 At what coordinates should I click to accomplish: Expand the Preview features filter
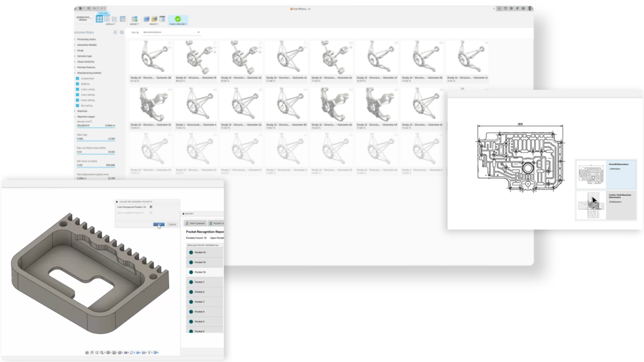[86, 67]
